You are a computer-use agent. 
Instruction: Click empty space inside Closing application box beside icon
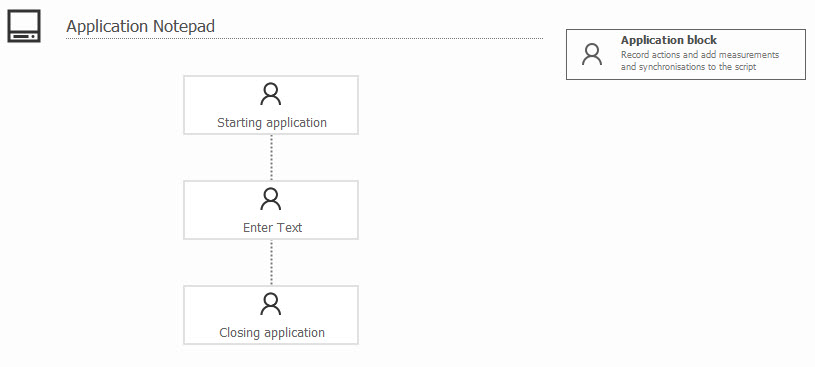point(322,306)
